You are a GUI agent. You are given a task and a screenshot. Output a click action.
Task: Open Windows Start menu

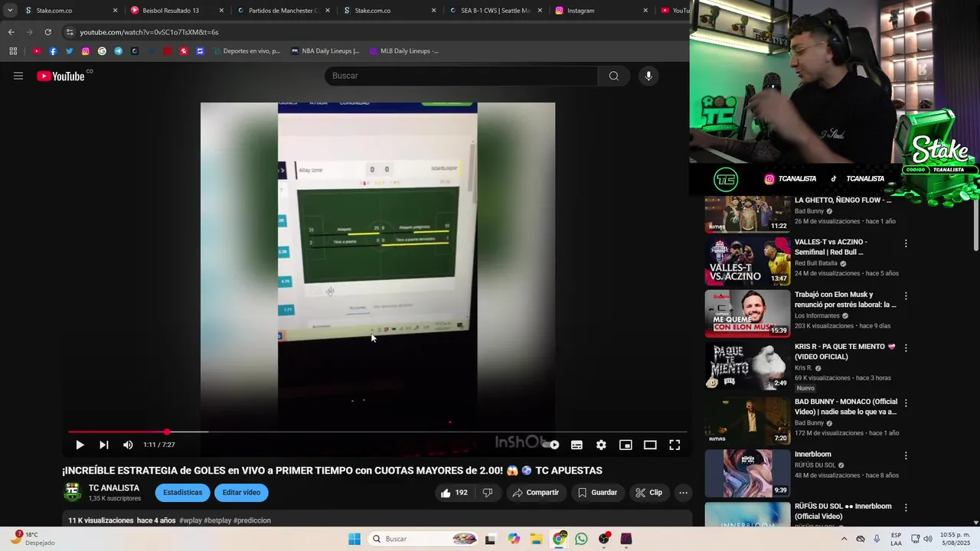pos(354,539)
